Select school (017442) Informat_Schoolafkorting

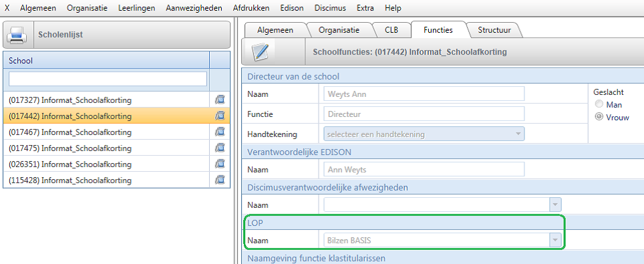(106, 116)
